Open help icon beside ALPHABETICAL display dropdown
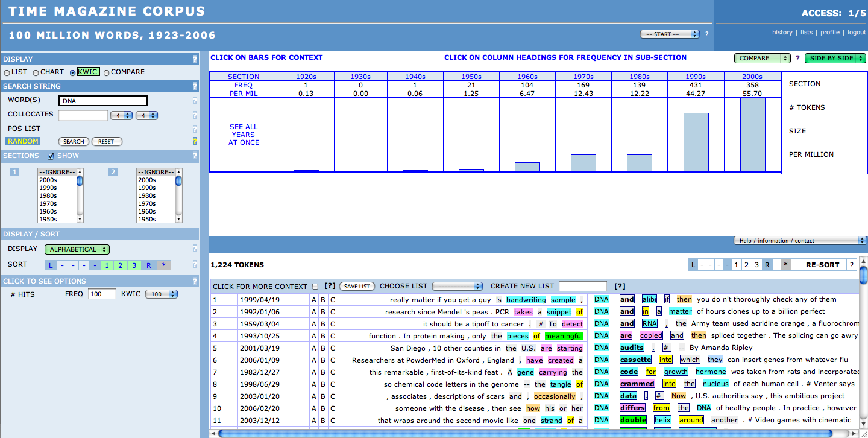The width and height of the screenshot is (868, 438). point(195,249)
